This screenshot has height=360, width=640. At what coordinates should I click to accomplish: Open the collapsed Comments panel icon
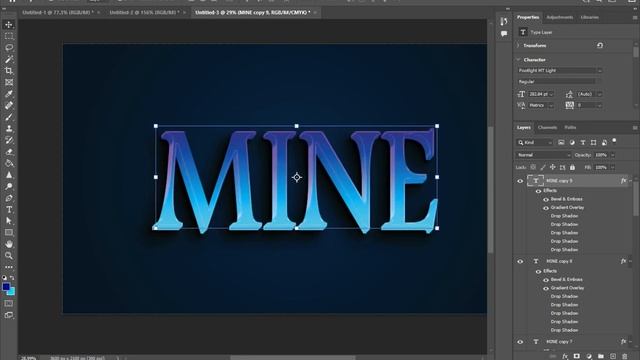pyautogui.click(x=504, y=33)
